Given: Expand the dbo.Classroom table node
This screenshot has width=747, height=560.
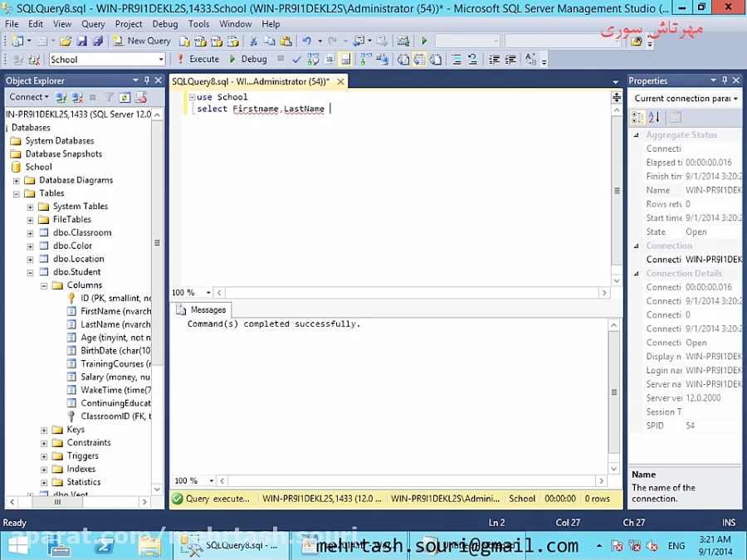Looking at the screenshot, I should [30, 233].
